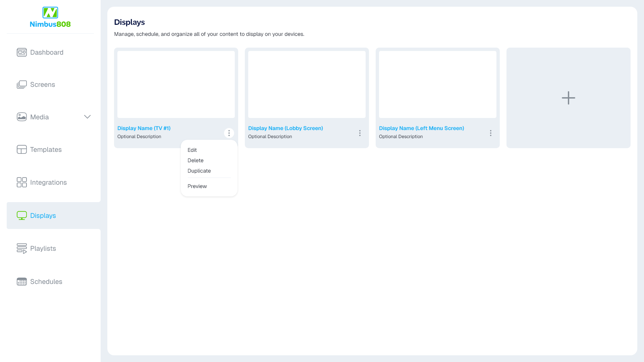Click the Schedules calendar icon
The image size is (644, 362).
(22, 282)
